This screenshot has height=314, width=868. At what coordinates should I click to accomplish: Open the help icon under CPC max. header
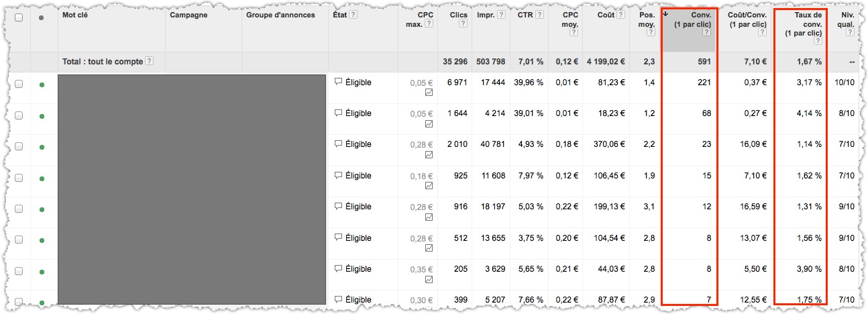point(429,23)
